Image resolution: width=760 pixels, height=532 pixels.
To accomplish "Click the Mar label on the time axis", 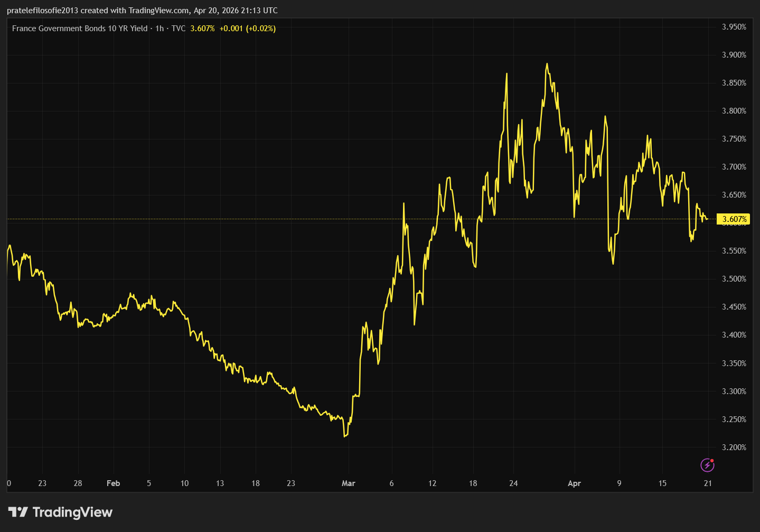I will 349,483.
